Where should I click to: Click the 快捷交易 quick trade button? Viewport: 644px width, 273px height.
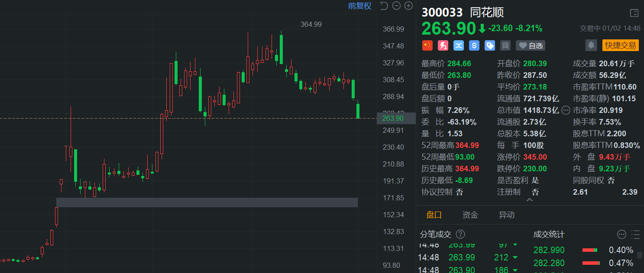[x=620, y=45]
